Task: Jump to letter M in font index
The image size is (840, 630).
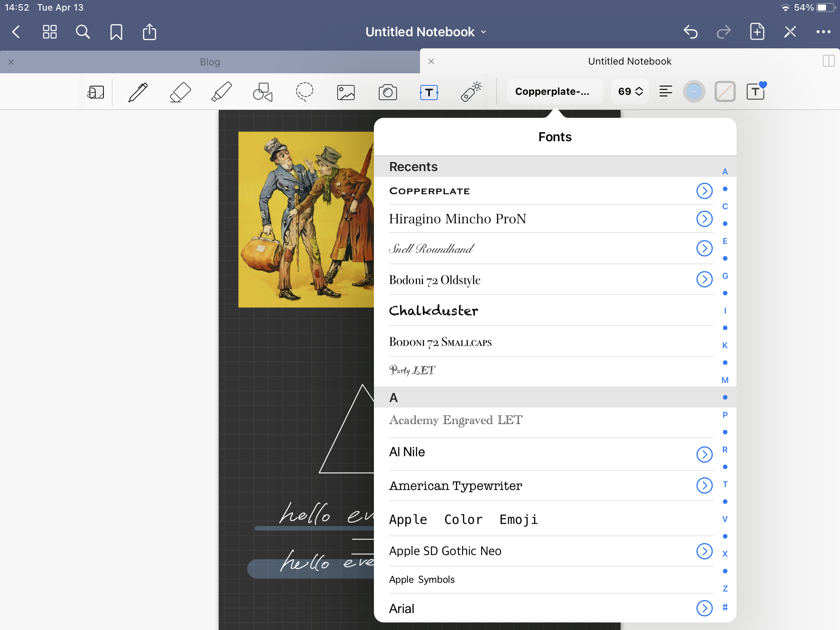Action: pyautogui.click(x=724, y=380)
